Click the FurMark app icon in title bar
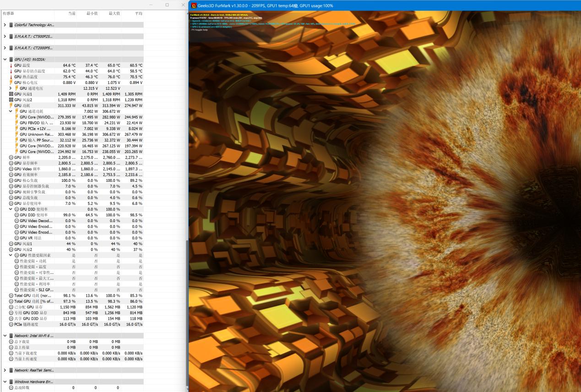Screen dimensions: 581x392 (194, 5)
